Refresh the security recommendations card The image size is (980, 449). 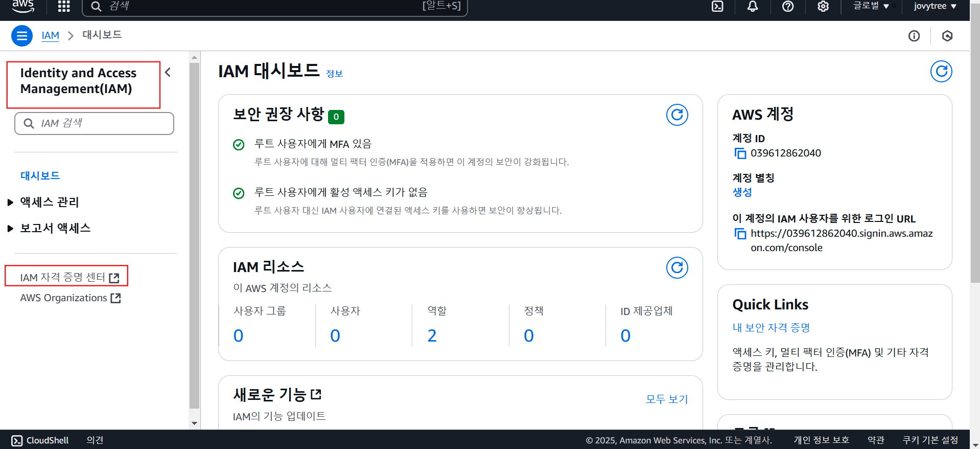[x=677, y=115]
